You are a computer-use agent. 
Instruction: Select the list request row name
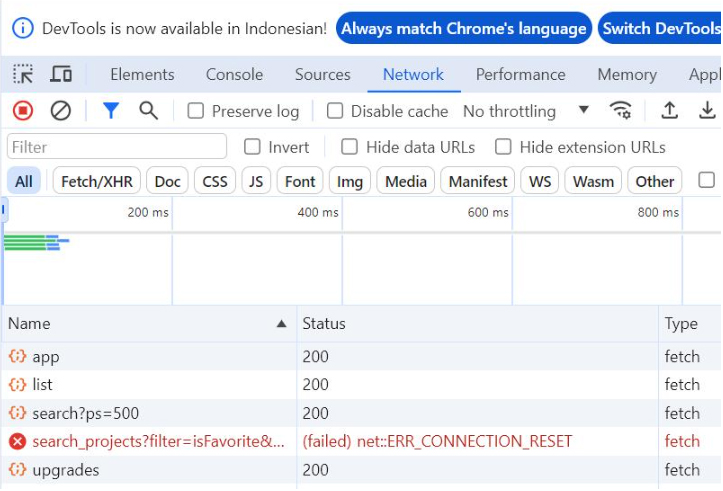pyautogui.click(x=42, y=385)
